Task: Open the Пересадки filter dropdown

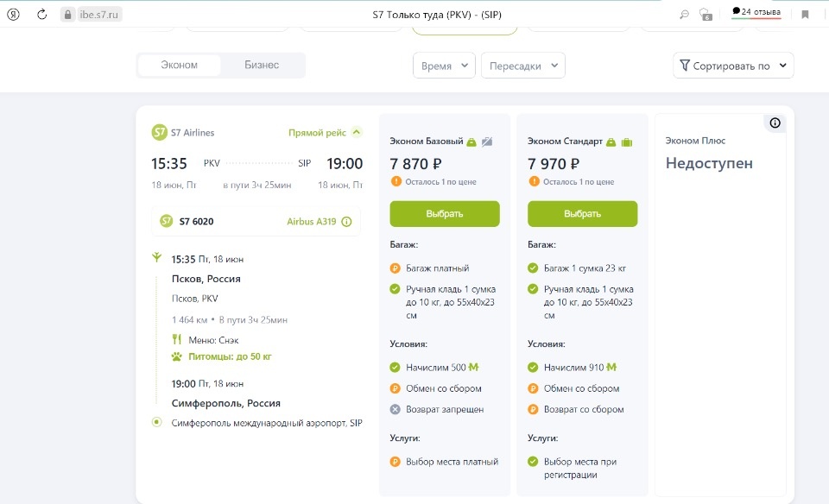Action: tap(523, 66)
